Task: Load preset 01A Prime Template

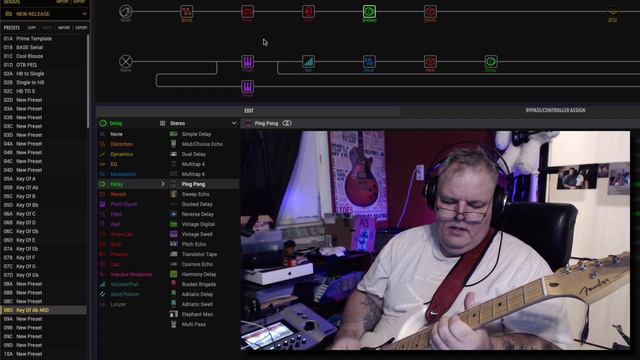Action: coord(34,39)
